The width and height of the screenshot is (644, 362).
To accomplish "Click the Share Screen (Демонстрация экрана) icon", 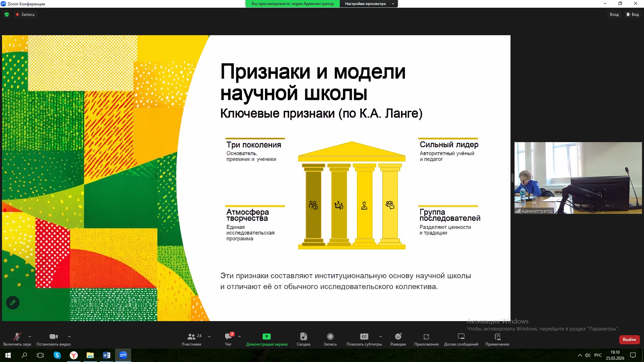I will click(267, 337).
